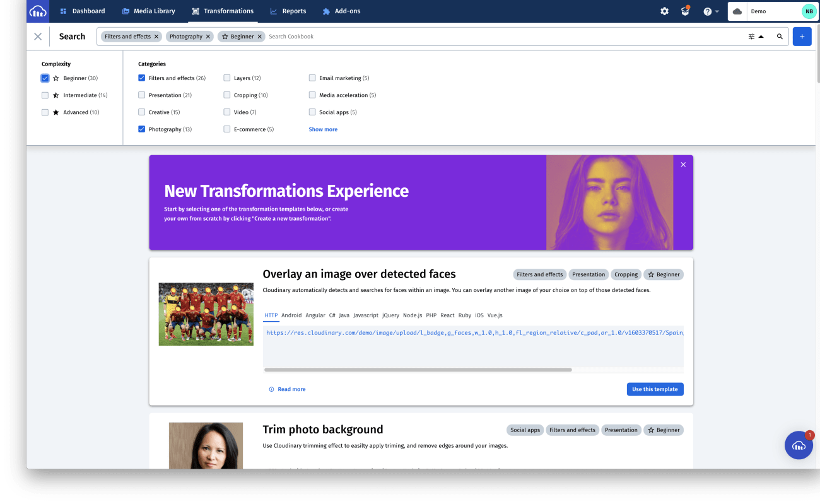
Task: Open the Cloudinary settings gear icon
Action: tap(664, 11)
